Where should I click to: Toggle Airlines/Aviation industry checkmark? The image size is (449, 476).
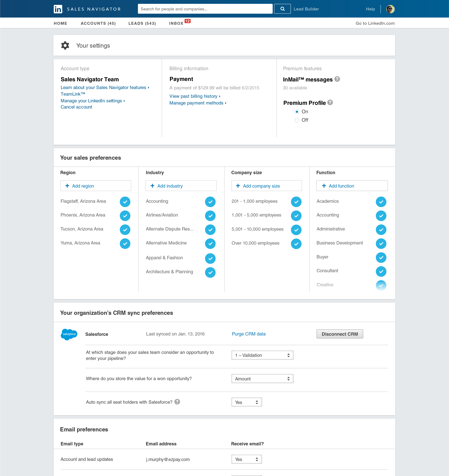210,216
